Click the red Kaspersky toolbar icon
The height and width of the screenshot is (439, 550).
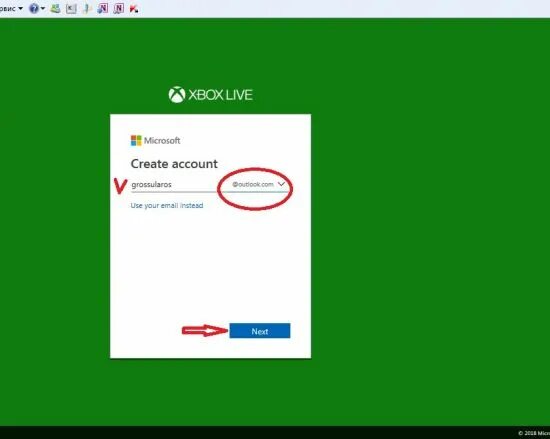pyautogui.click(x=134, y=9)
